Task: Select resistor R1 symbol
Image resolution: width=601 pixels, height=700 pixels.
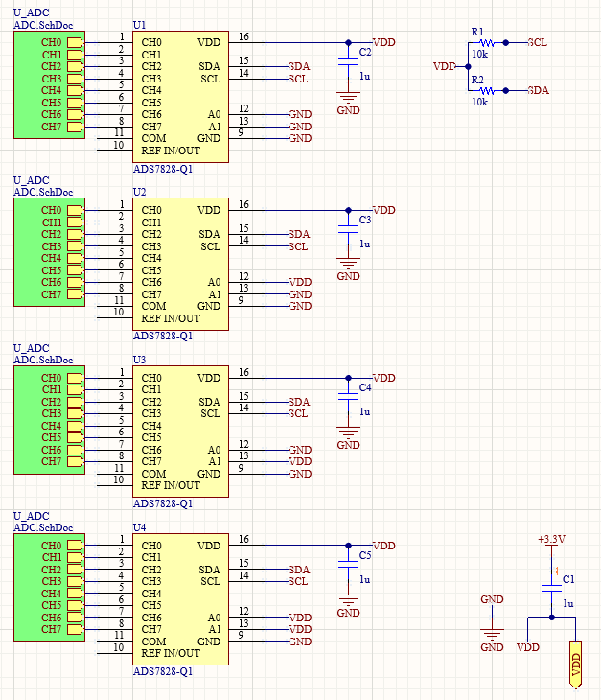Action: (x=486, y=43)
